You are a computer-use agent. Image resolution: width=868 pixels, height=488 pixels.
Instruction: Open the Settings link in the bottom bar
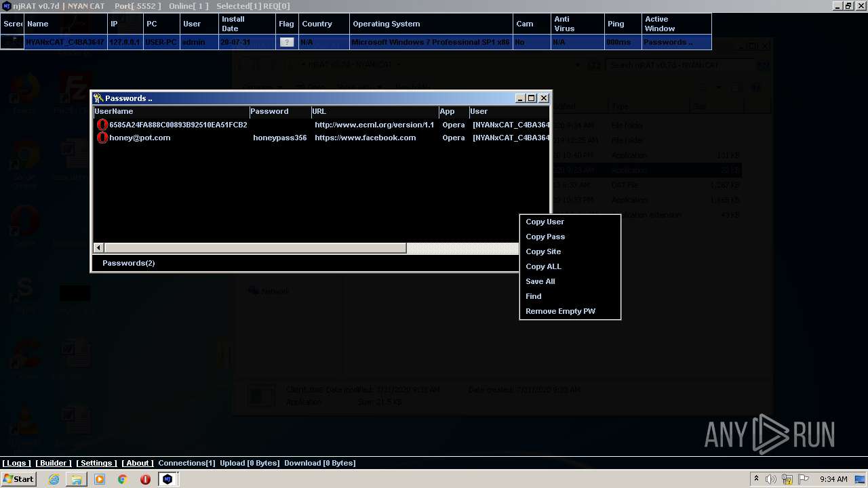click(x=96, y=463)
